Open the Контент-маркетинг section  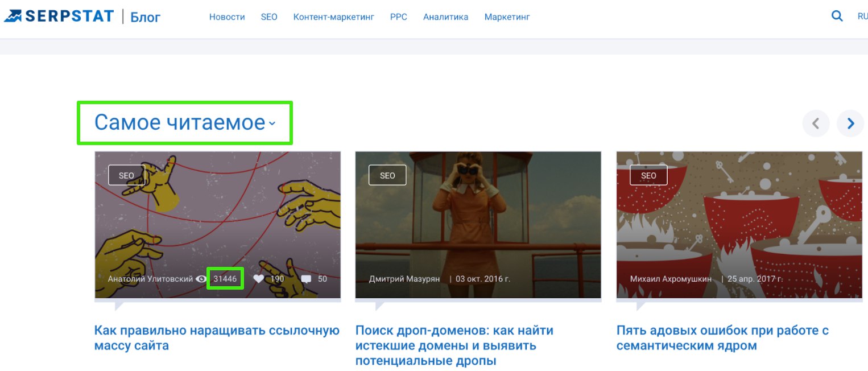pos(334,17)
